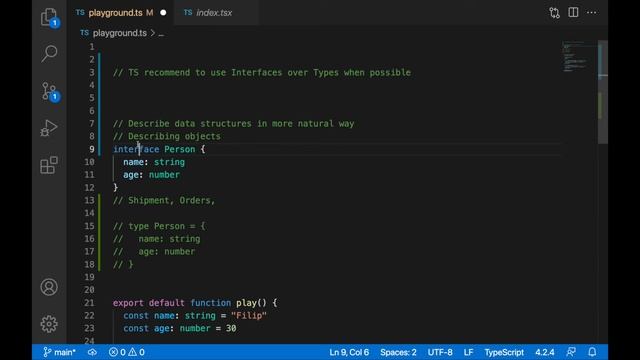
Task: Open the Source Control view
Action: 49,91
